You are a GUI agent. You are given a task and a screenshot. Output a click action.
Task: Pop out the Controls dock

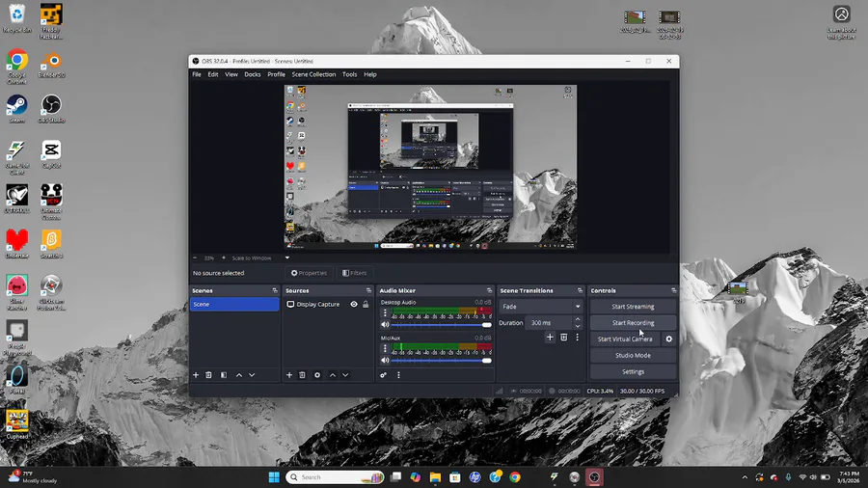click(674, 290)
